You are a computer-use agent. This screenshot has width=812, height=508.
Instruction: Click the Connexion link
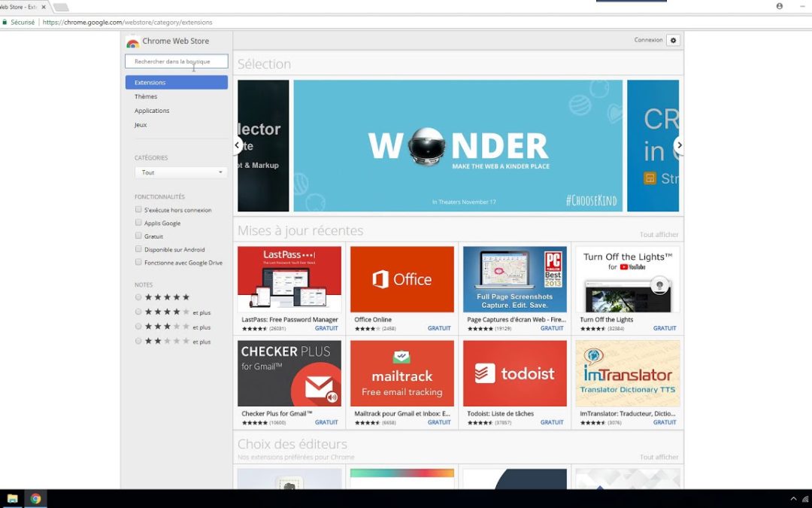647,40
